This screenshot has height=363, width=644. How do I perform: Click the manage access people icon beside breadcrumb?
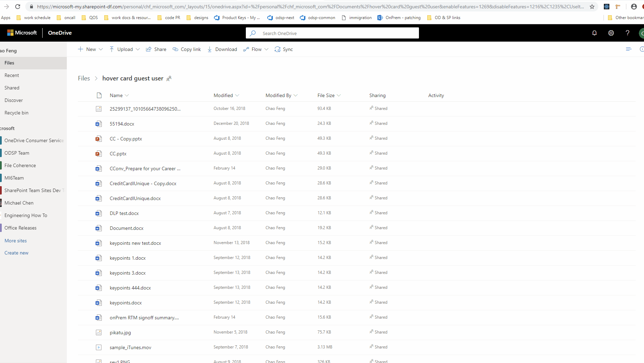pyautogui.click(x=169, y=79)
